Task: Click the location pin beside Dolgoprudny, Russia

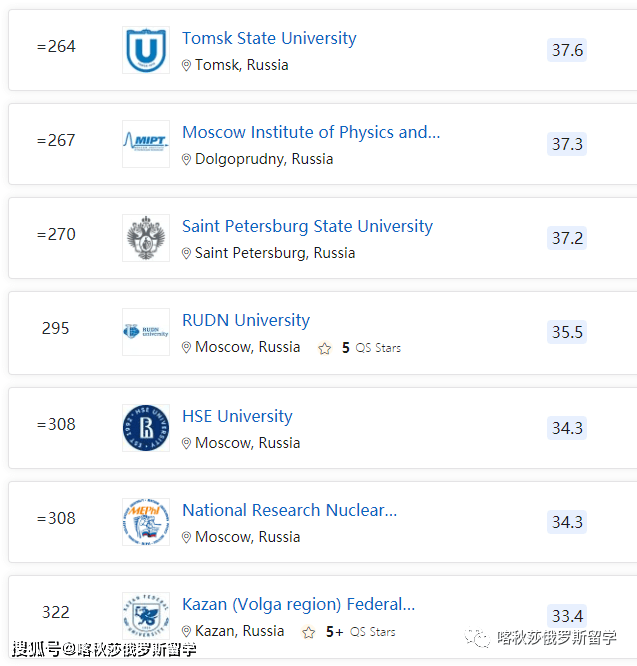Action: click(186, 159)
